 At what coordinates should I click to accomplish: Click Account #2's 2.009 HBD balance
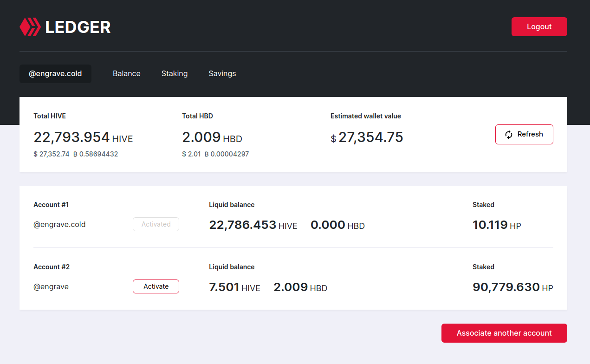click(x=300, y=287)
